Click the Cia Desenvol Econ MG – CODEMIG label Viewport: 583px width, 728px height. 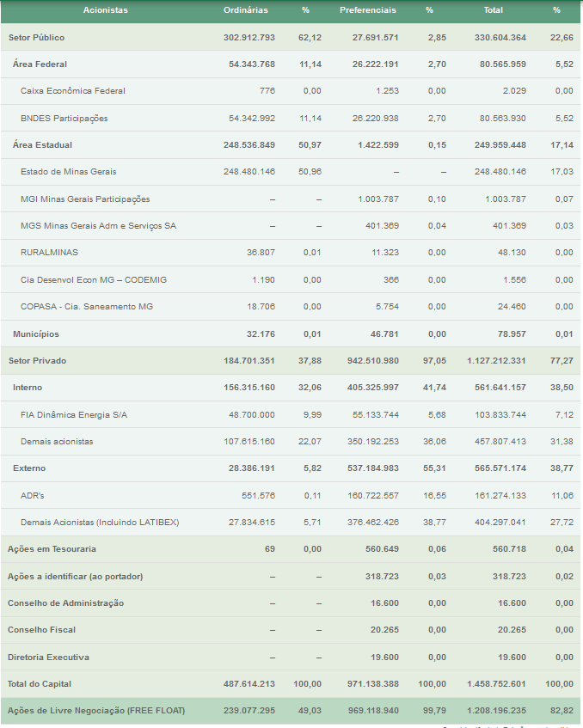point(94,280)
